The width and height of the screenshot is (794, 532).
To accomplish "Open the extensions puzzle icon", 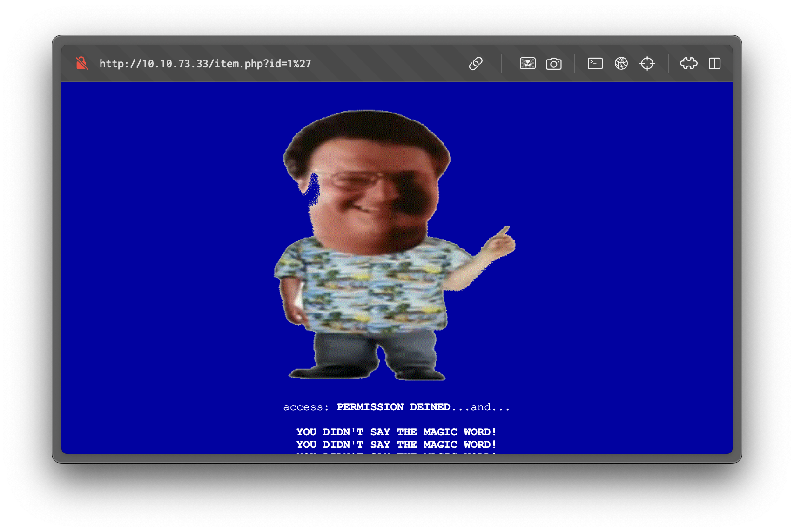I will coord(689,63).
